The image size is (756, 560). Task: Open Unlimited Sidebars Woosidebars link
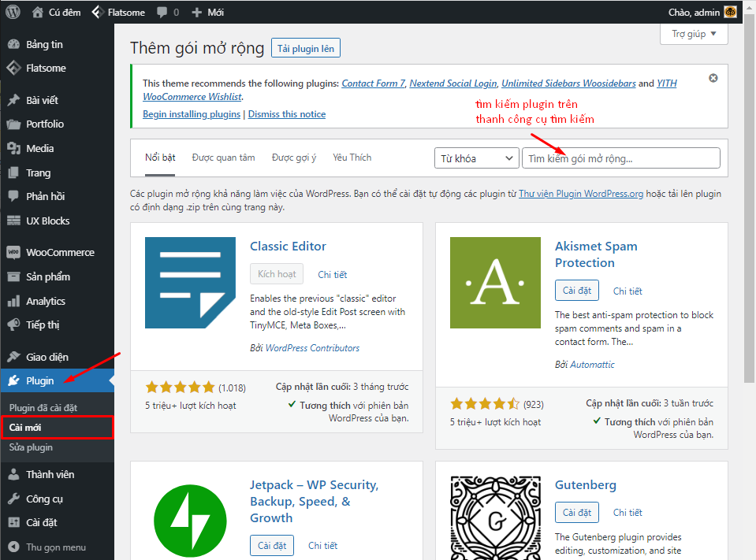568,83
